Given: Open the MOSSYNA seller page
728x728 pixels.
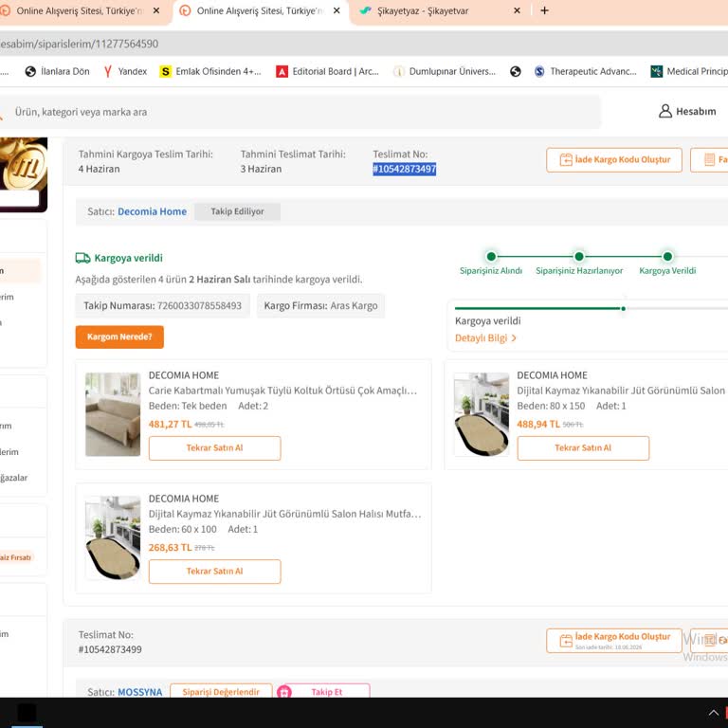Looking at the screenshot, I should (139, 692).
